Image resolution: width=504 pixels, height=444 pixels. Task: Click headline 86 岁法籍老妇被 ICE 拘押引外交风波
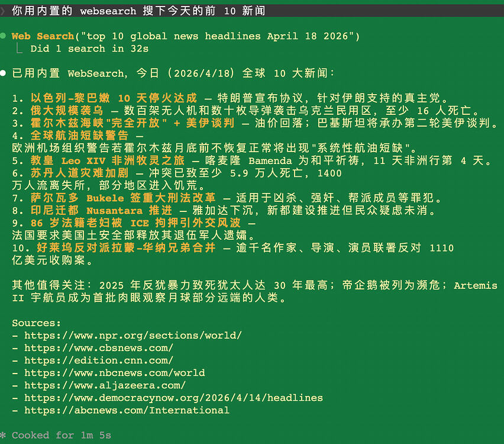click(x=135, y=223)
